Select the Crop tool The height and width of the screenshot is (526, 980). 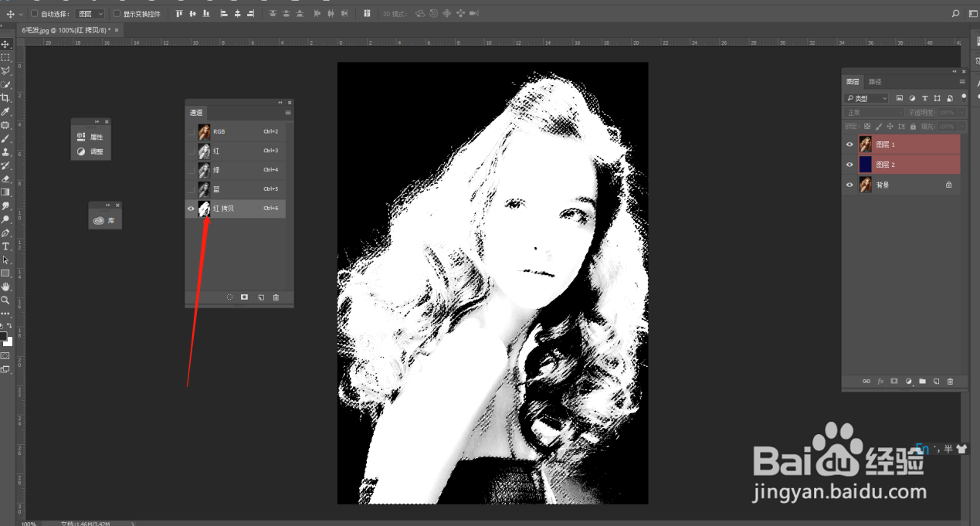(5, 98)
